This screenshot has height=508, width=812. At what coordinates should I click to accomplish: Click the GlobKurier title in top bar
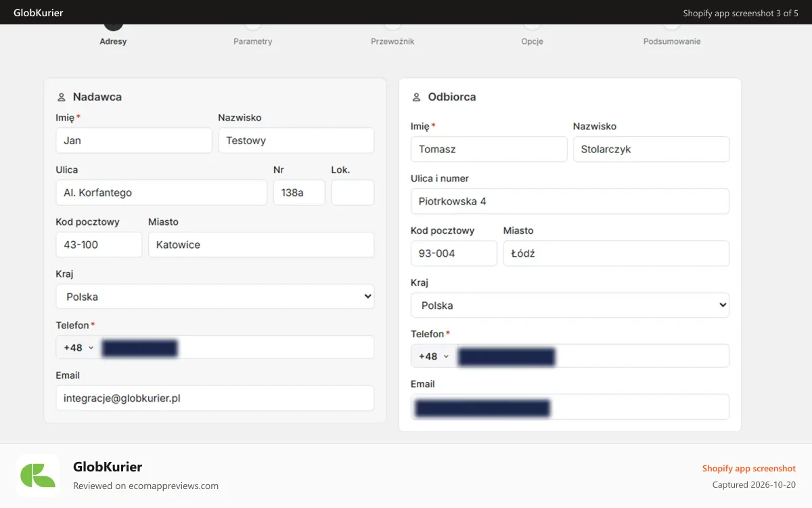pyautogui.click(x=39, y=12)
